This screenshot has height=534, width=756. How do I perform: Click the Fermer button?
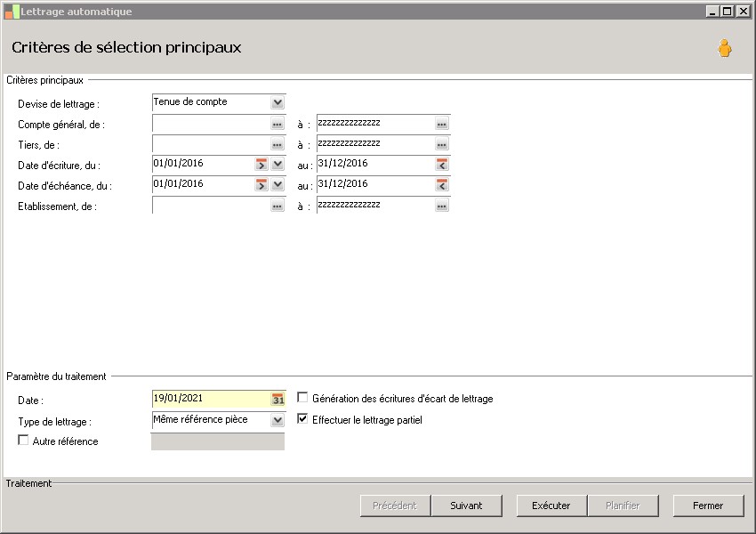[x=708, y=506]
